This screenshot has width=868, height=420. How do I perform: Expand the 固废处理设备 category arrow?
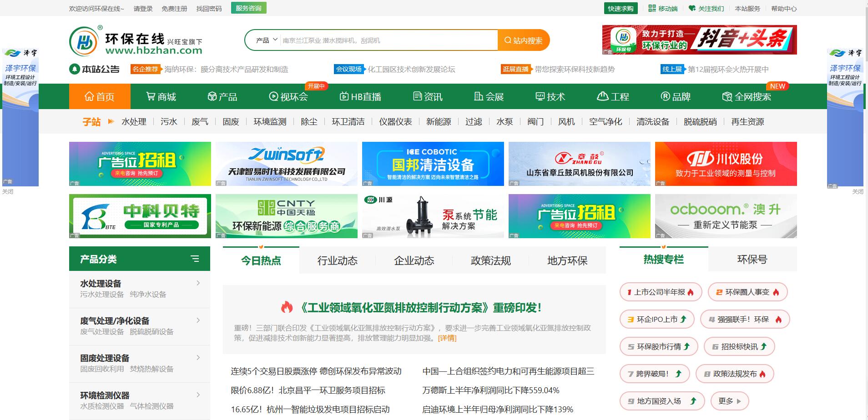tap(198, 358)
